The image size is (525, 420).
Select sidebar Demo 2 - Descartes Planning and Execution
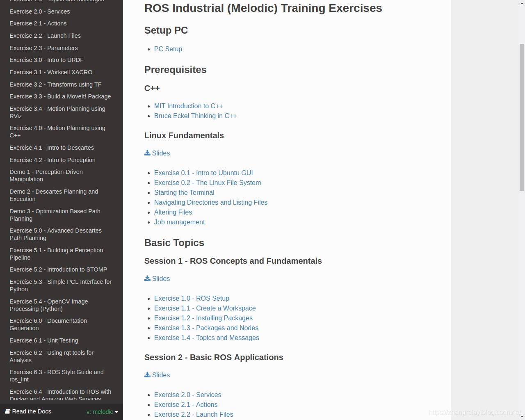[62, 195]
